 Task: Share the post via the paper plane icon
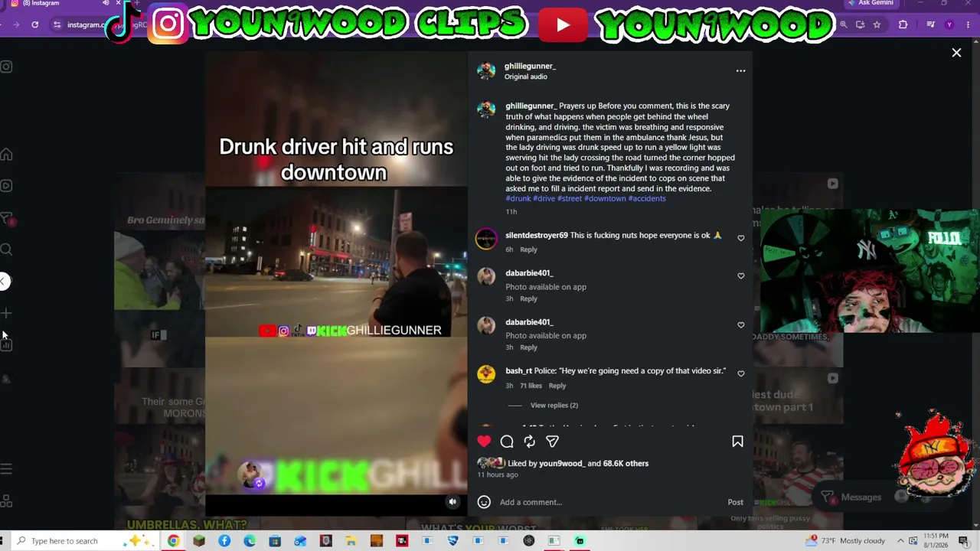click(x=552, y=442)
